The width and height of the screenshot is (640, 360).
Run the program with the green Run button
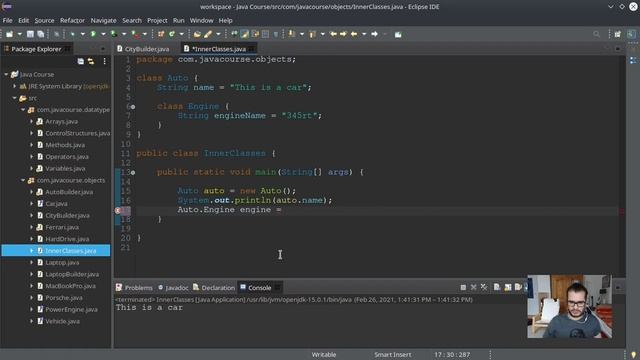click(93, 34)
